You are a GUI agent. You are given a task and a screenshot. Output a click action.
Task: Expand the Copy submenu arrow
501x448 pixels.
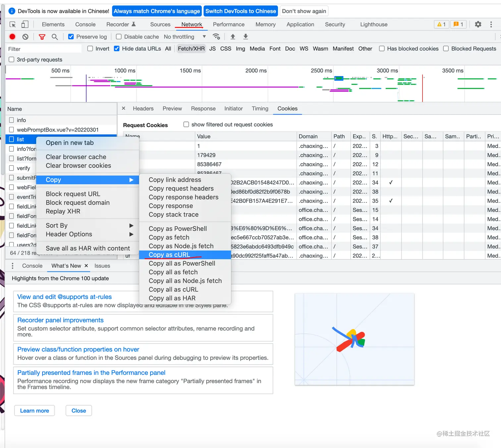[x=131, y=180]
